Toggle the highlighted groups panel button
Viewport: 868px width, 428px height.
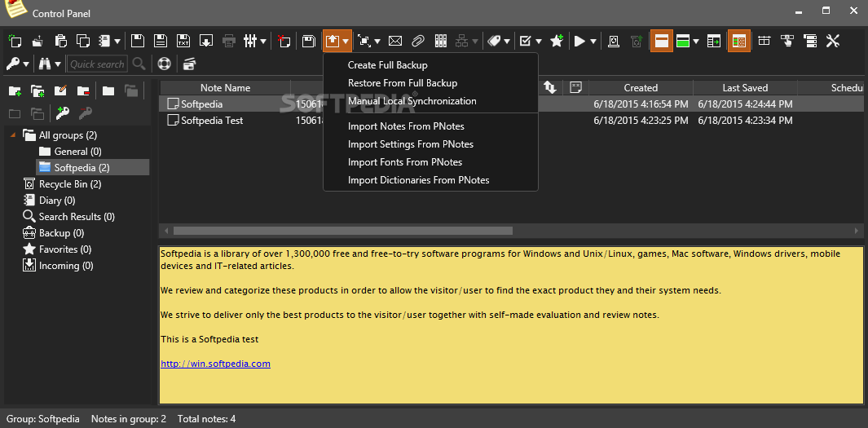coord(738,41)
